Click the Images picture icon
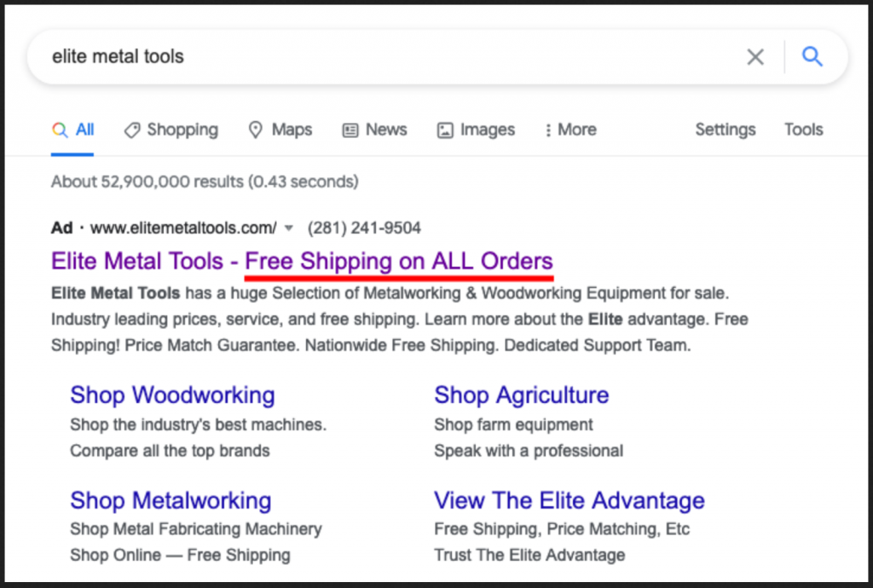The image size is (873, 588). click(x=445, y=130)
